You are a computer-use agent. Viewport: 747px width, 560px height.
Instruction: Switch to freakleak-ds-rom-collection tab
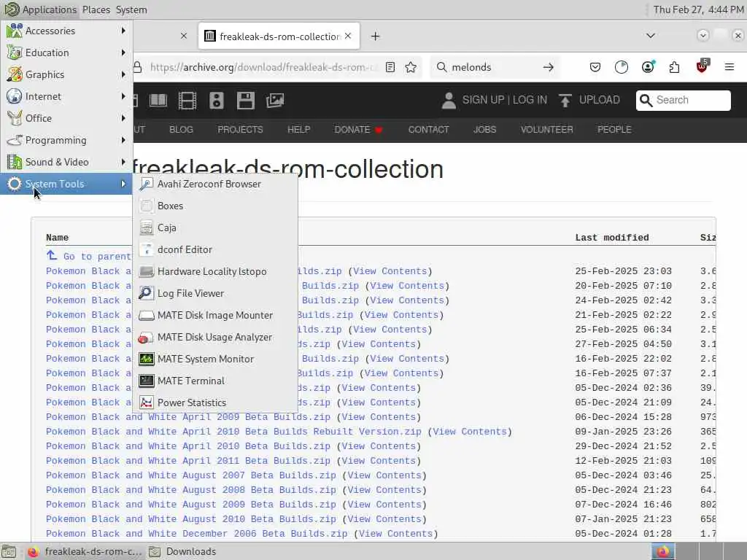(x=279, y=36)
